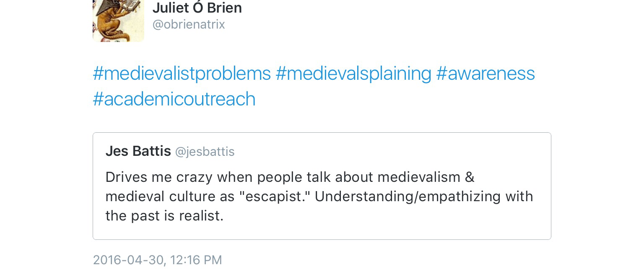Click the quoted line starting "medieval culture as"
Viewport: 644px width, 273px height.
click(x=319, y=197)
